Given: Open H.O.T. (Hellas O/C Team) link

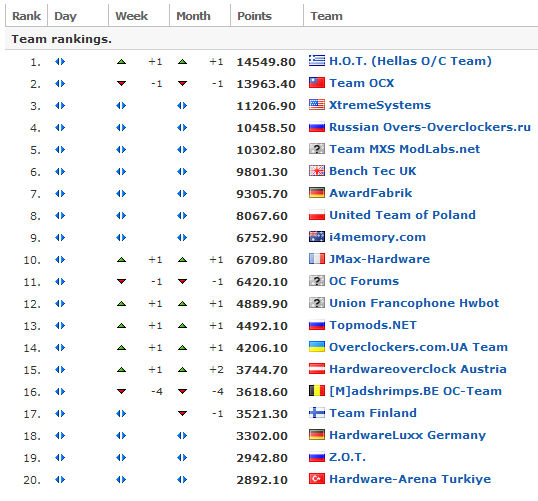Looking at the screenshot, I should click(x=410, y=61).
